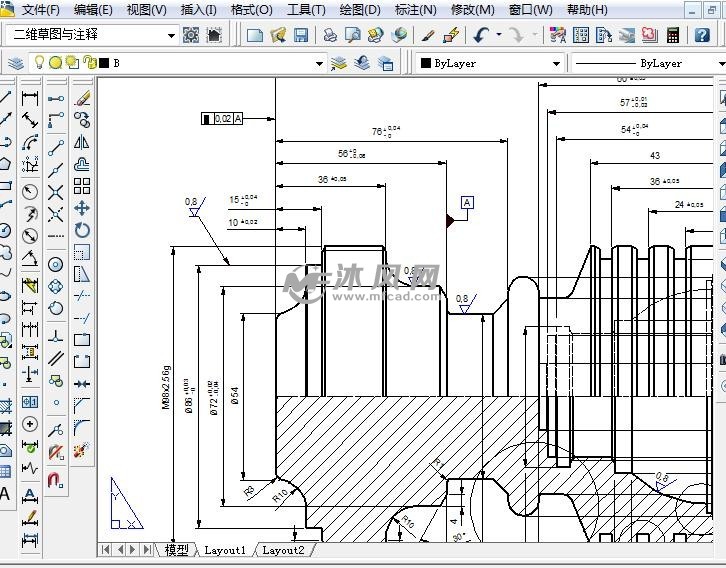Image resolution: width=726 pixels, height=568 pixels.
Task: Select the Copy objects tool
Action: click(82, 120)
